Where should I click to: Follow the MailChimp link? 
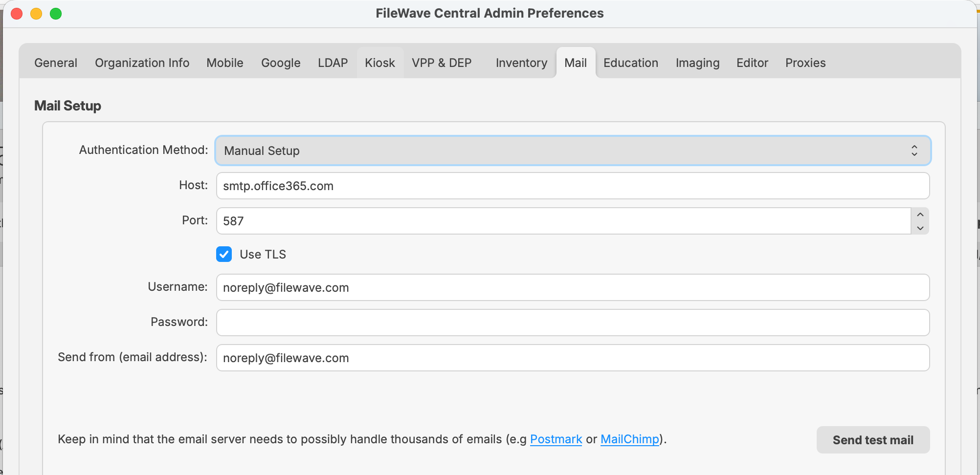[x=630, y=439]
